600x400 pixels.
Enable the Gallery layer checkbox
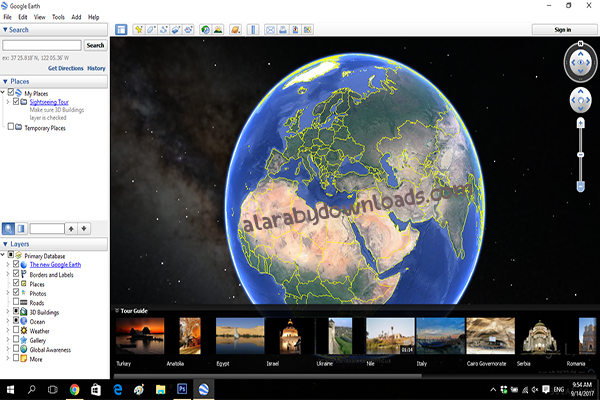coord(16,339)
